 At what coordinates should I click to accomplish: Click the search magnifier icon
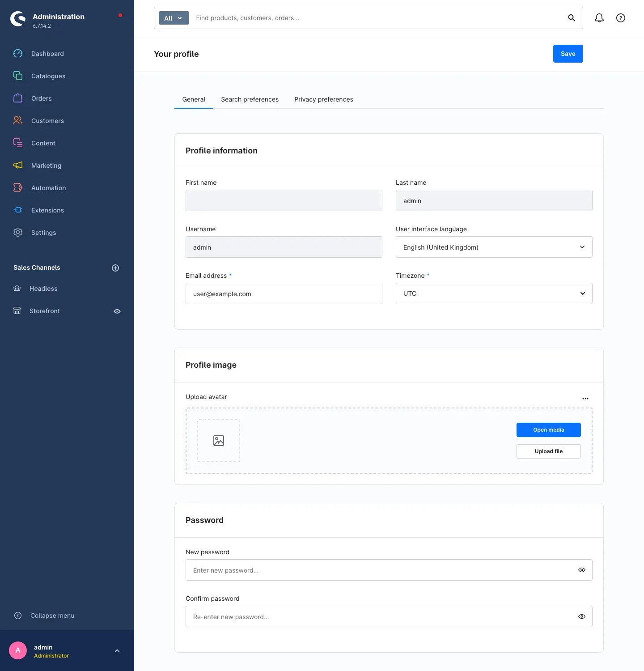(572, 18)
